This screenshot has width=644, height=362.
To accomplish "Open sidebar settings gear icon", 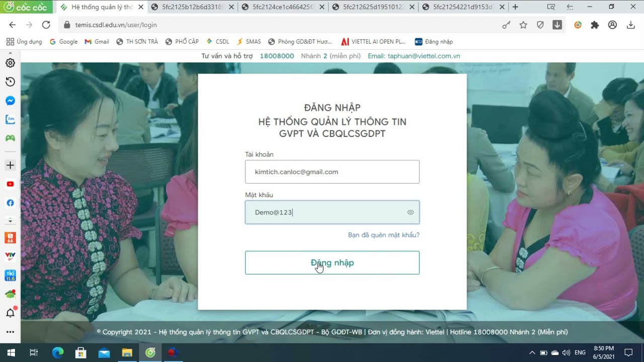I will 10,63.
